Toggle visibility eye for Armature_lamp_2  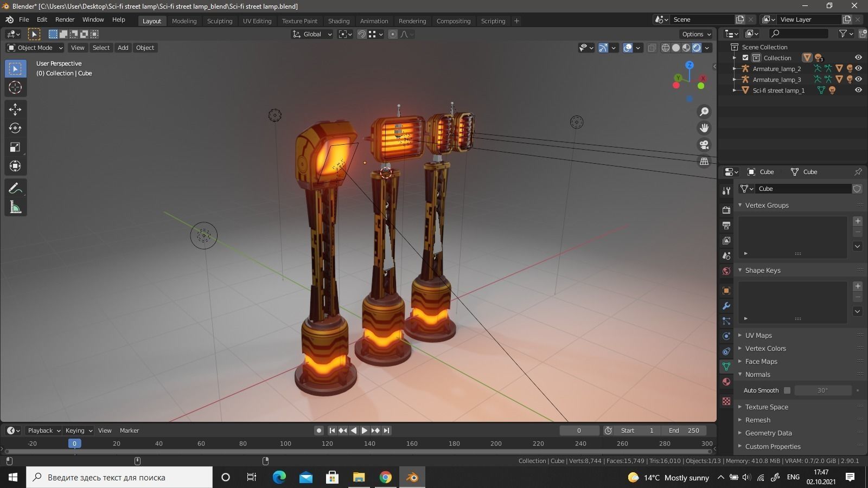tap(858, 68)
